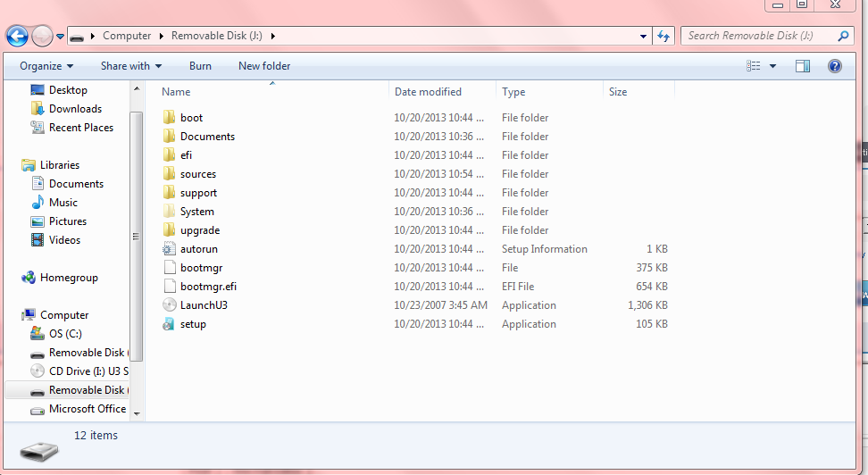Select the efi folder icon

click(170, 155)
